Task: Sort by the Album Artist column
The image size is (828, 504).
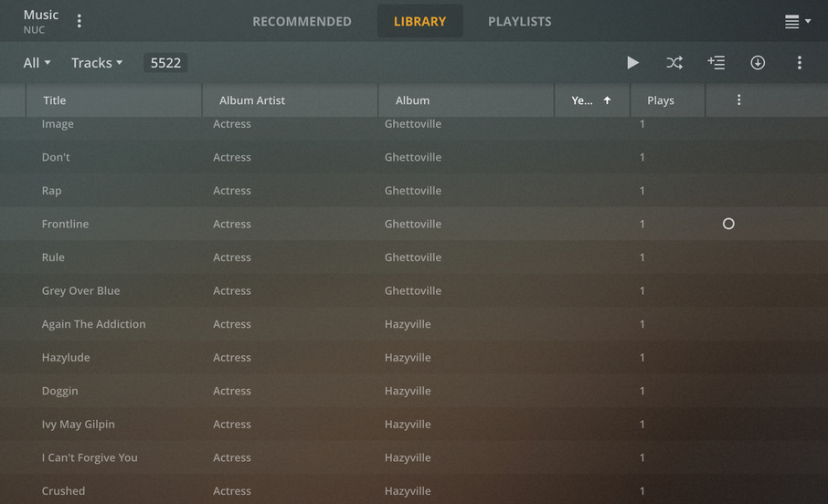Action: [x=290, y=100]
